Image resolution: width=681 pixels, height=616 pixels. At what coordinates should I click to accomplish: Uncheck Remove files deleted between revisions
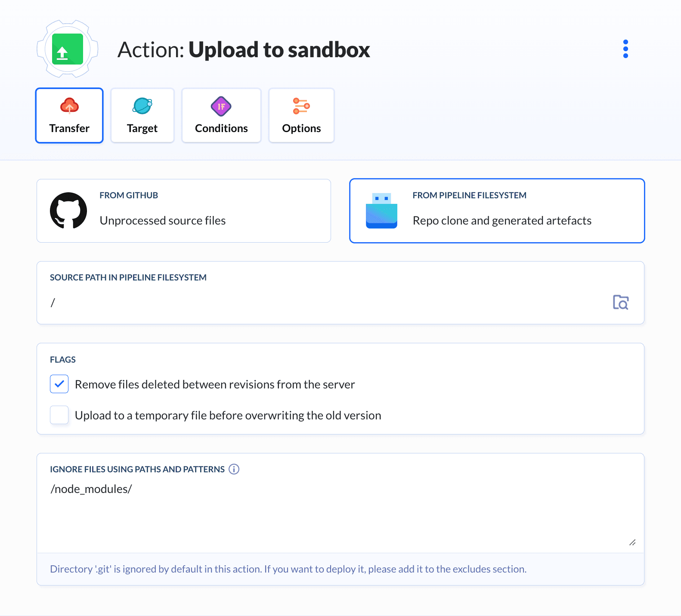tap(59, 384)
